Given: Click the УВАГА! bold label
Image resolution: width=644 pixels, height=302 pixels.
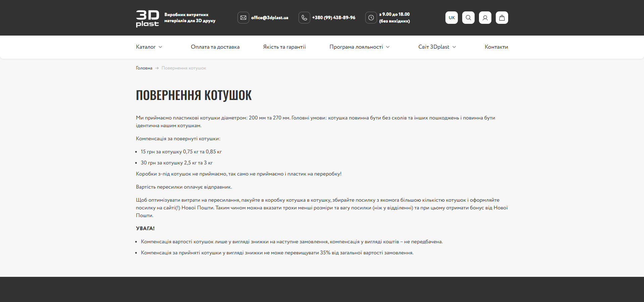Looking at the screenshot, I should coord(145,229).
